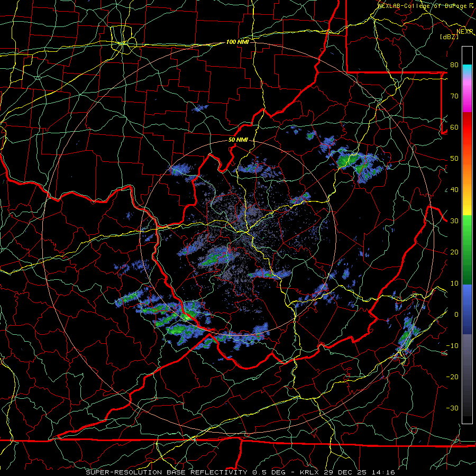Click the -10 value on the dBZ scale
476x476 pixels.
tap(452, 346)
